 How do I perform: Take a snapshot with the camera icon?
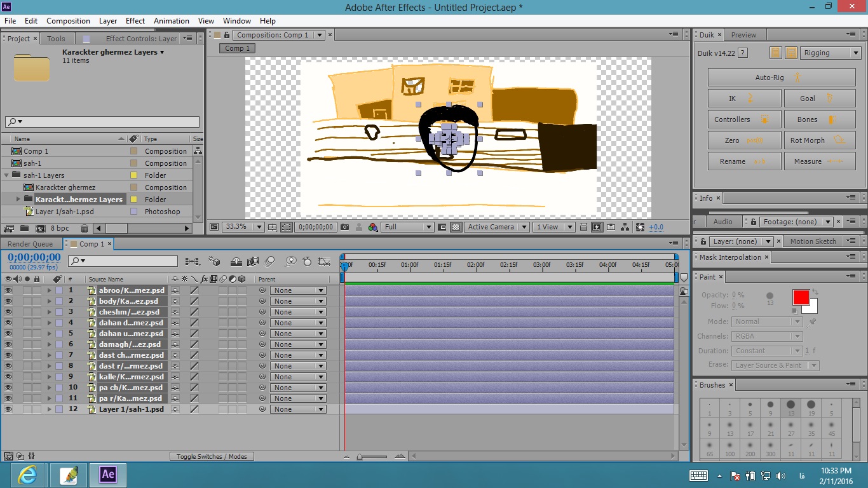point(344,227)
